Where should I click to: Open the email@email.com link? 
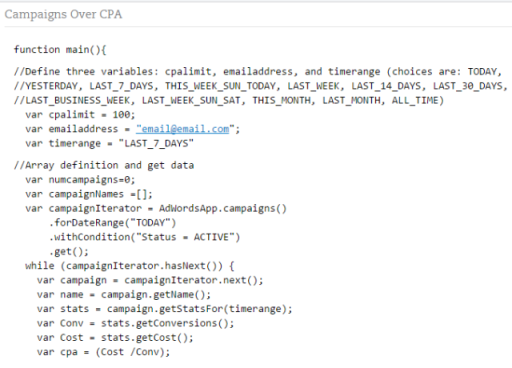pos(183,129)
